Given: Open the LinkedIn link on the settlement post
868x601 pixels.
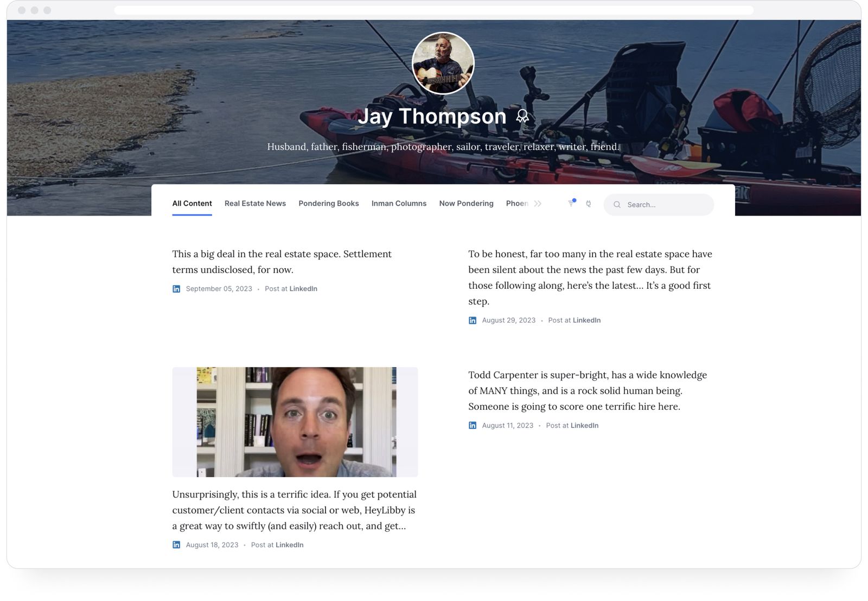Looking at the screenshot, I should (x=303, y=288).
